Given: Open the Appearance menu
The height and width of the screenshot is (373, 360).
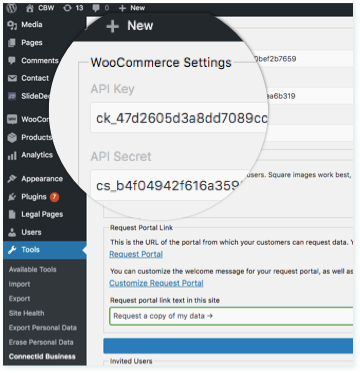Looking at the screenshot, I should (x=42, y=179).
